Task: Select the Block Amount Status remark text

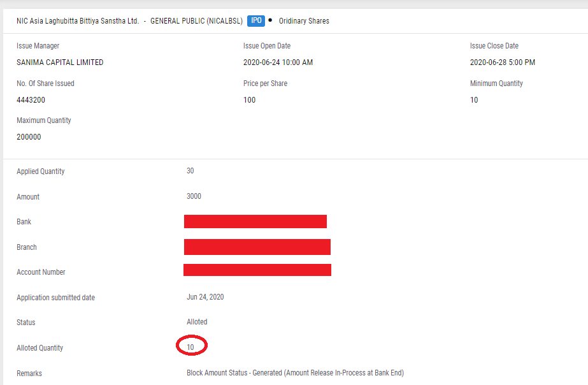Action: pyautogui.click(x=296, y=373)
